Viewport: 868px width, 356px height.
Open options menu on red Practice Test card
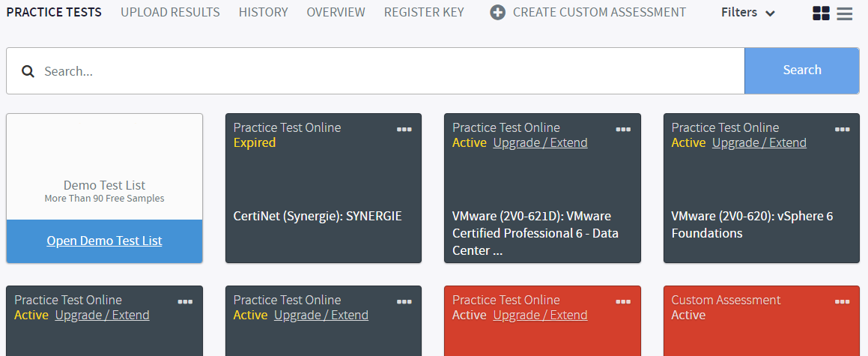click(623, 302)
